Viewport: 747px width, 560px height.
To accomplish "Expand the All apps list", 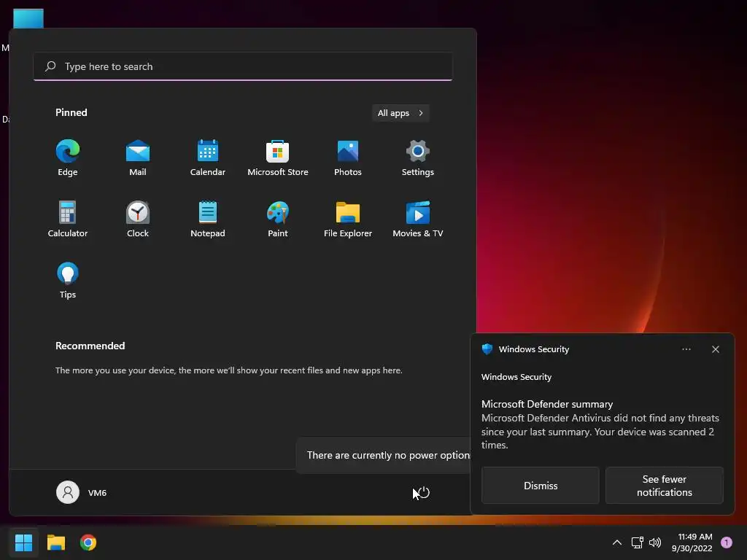I will [x=400, y=113].
